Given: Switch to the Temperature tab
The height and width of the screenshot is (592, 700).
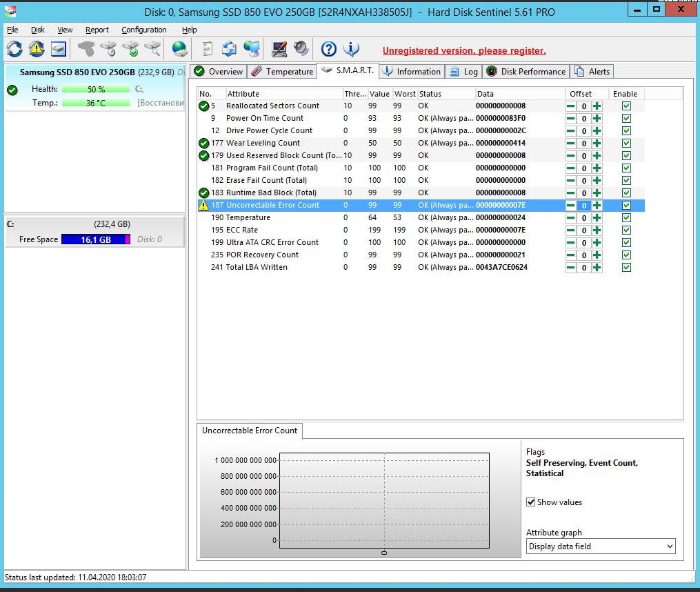Looking at the screenshot, I should (x=282, y=72).
